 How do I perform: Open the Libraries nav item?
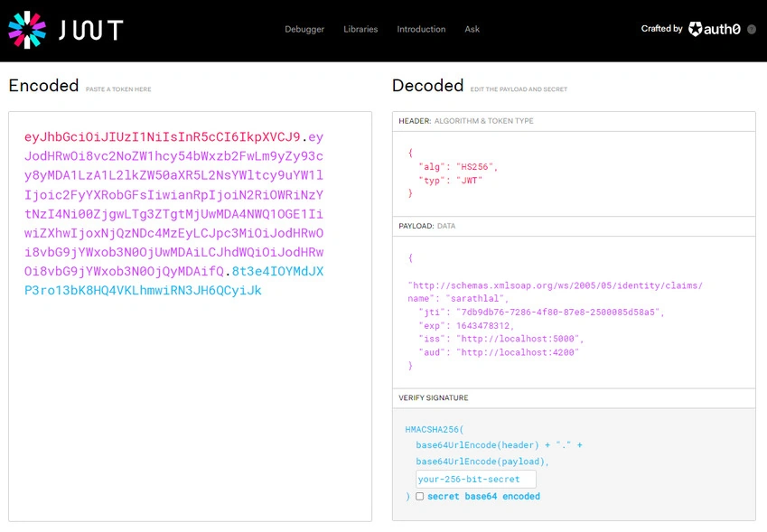pos(360,29)
